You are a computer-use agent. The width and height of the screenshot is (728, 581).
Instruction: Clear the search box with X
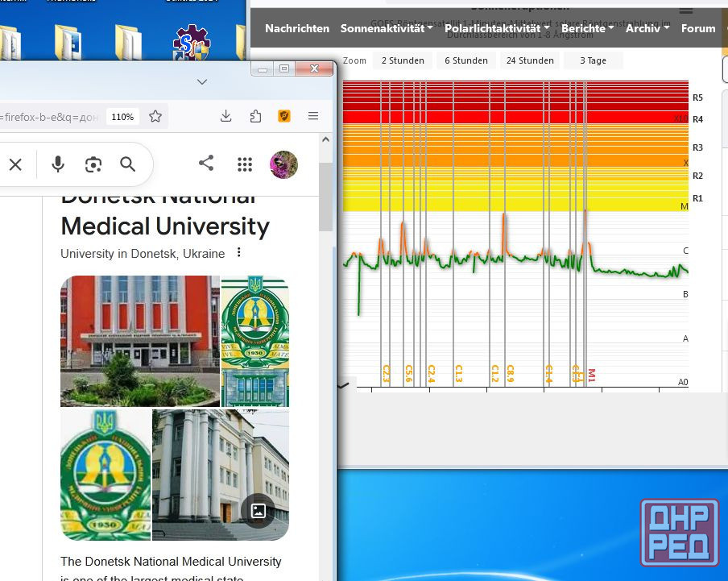15,164
